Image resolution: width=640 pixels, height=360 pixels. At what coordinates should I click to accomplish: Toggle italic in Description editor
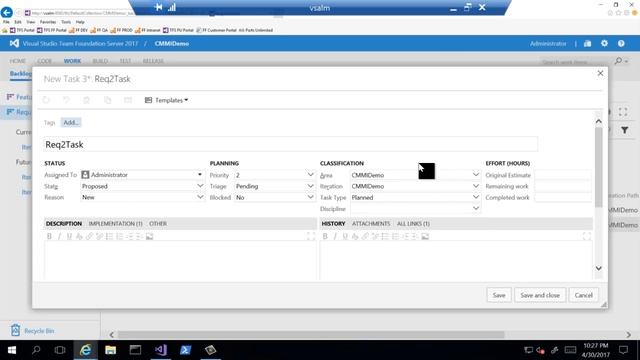(x=59, y=236)
